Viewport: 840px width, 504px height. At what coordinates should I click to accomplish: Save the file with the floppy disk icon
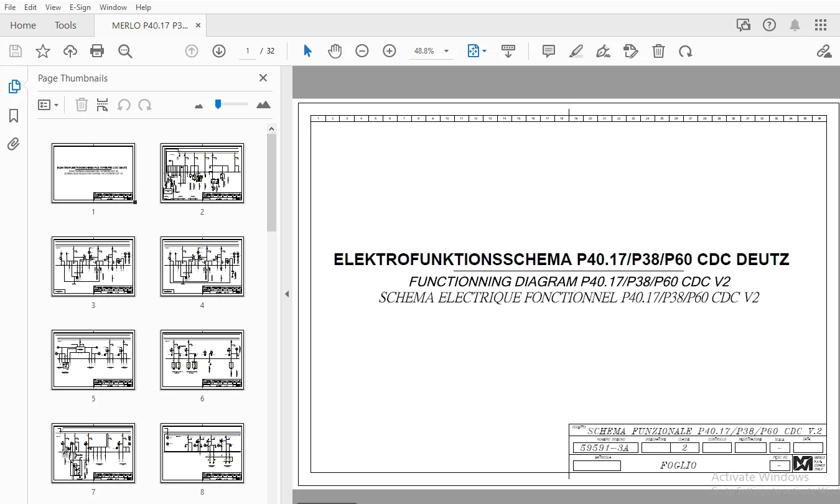tap(16, 51)
